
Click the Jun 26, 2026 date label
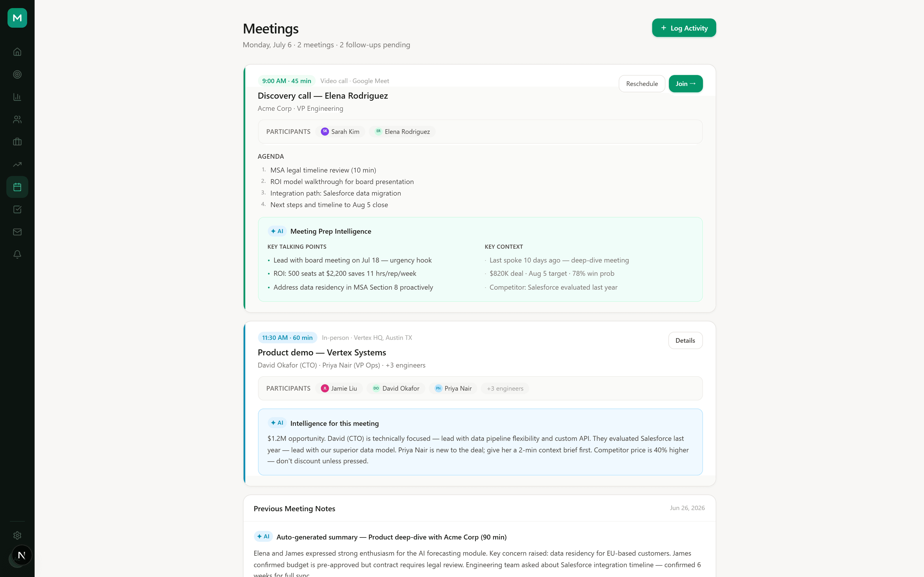tap(687, 508)
